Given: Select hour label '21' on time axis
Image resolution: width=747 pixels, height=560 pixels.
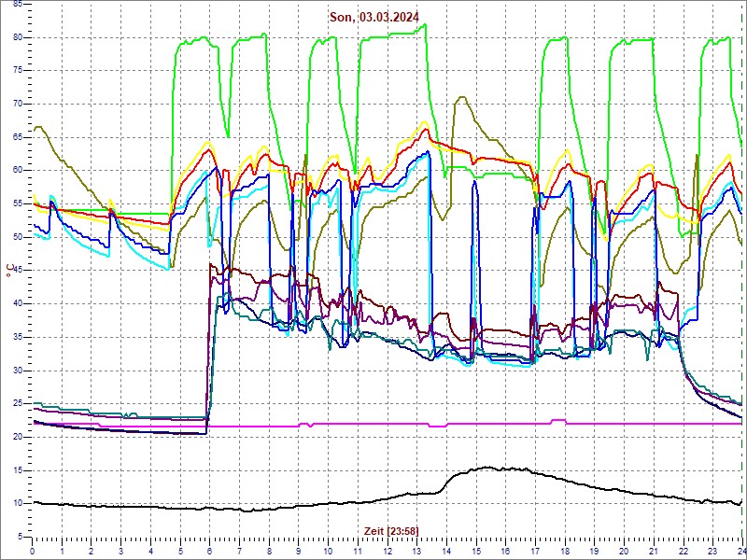Looking at the screenshot, I should pos(653,551).
